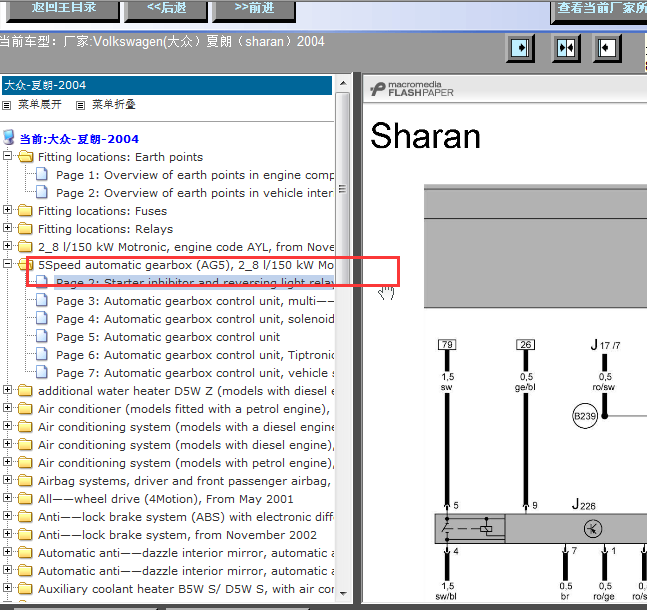Open Page 1: Overview of earth points in engine
The width and height of the screenshot is (647, 610).
click(x=194, y=175)
